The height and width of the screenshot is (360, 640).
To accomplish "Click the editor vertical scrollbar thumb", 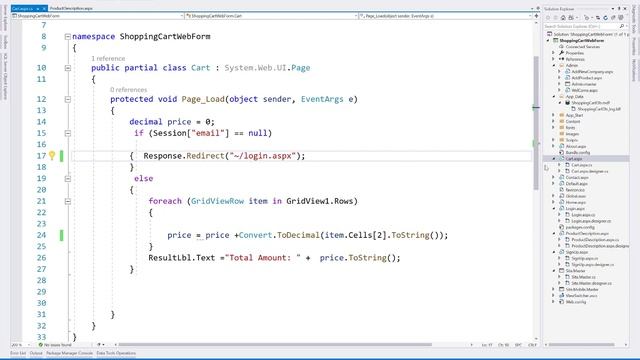I will point(536,122).
